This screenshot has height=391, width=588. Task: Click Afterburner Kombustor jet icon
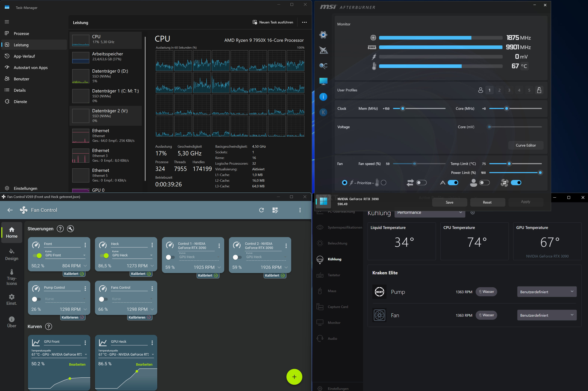(x=323, y=50)
